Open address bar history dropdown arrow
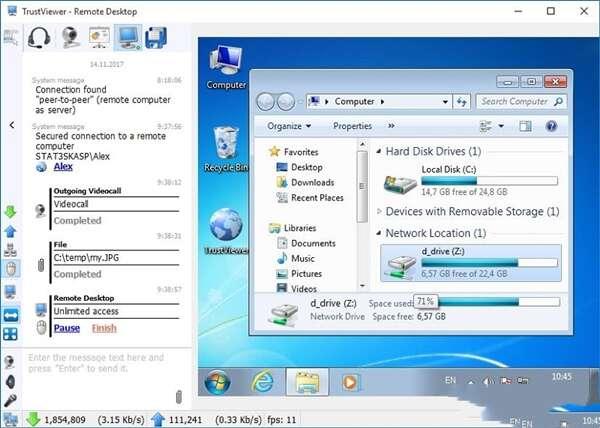The image size is (600, 428). pyautogui.click(x=445, y=102)
